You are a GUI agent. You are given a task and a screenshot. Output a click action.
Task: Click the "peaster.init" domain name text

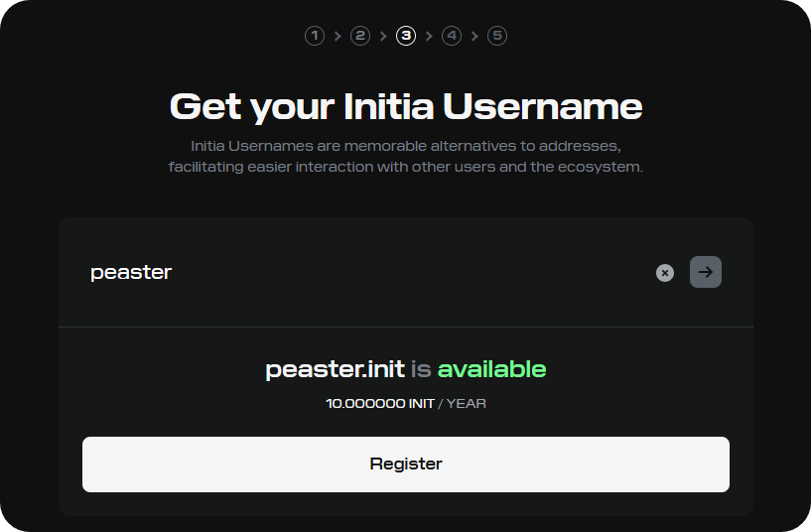(x=335, y=370)
